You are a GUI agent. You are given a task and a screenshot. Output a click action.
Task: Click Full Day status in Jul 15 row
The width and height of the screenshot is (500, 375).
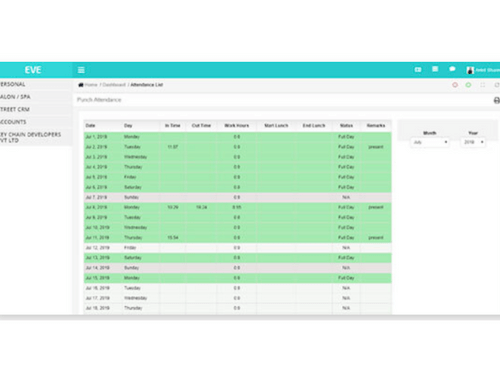346,278
